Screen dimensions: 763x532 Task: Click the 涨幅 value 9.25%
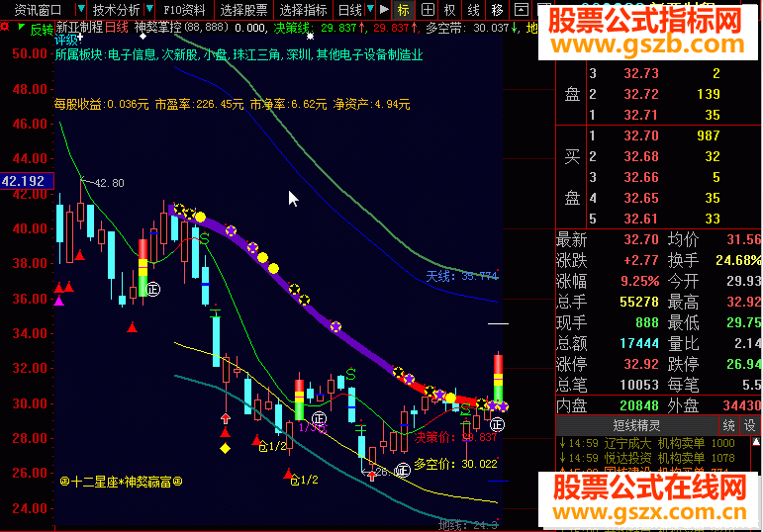point(640,281)
